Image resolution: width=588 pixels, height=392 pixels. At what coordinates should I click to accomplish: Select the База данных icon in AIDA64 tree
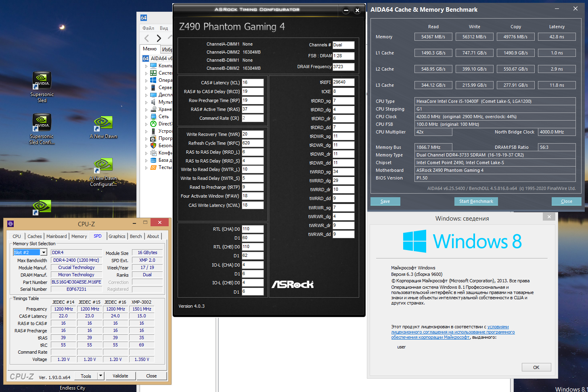tap(153, 160)
